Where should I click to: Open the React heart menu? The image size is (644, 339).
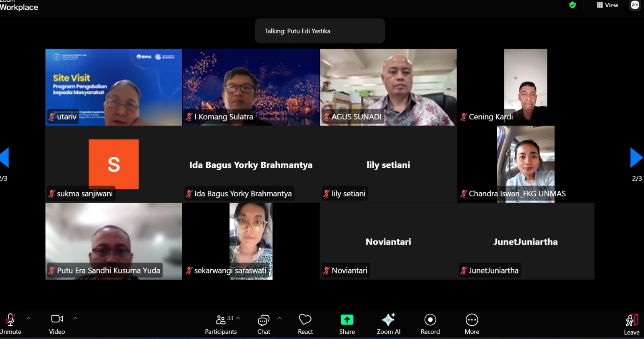pyautogui.click(x=305, y=324)
